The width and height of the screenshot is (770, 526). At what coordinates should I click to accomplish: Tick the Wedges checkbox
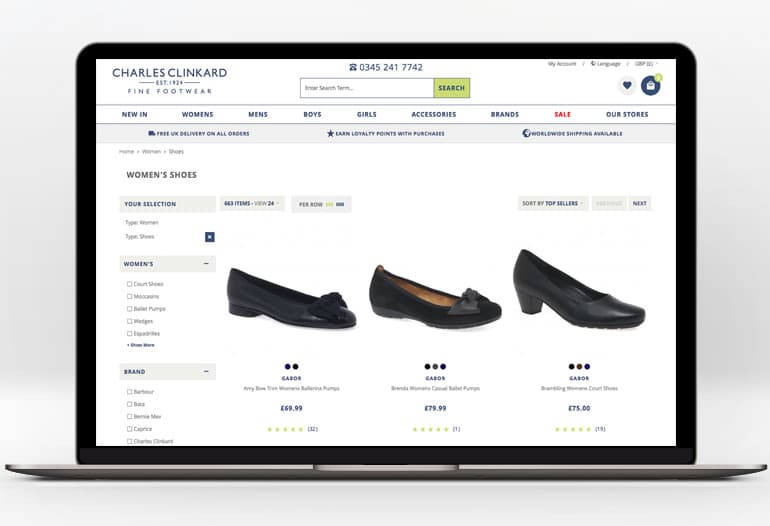[130, 321]
